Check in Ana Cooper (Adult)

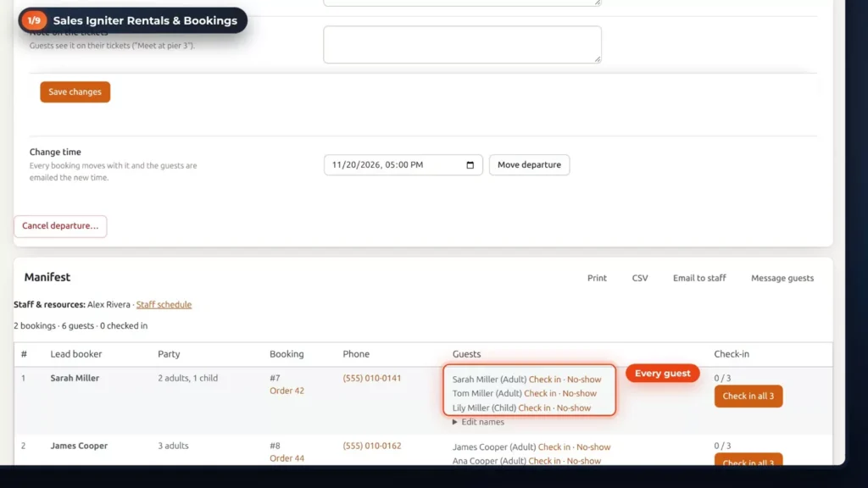point(545,461)
